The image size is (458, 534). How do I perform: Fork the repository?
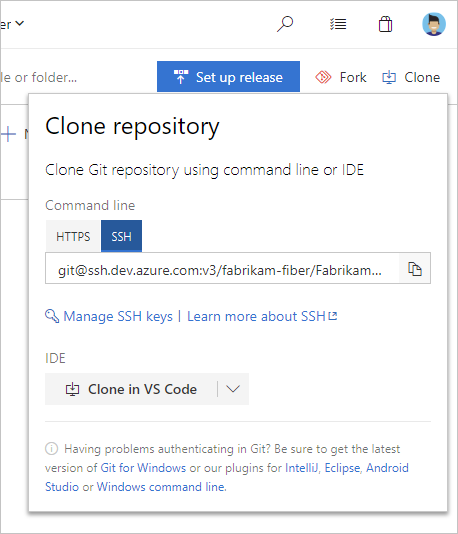pyautogui.click(x=341, y=77)
